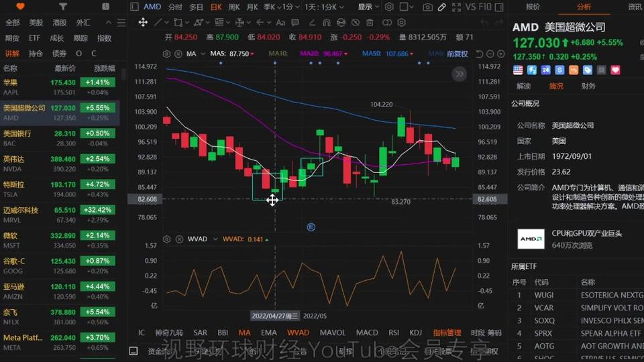Enter fullscreen chart mode
The height and width of the screenshot is (362, 644).
click(x=456, y=7)
